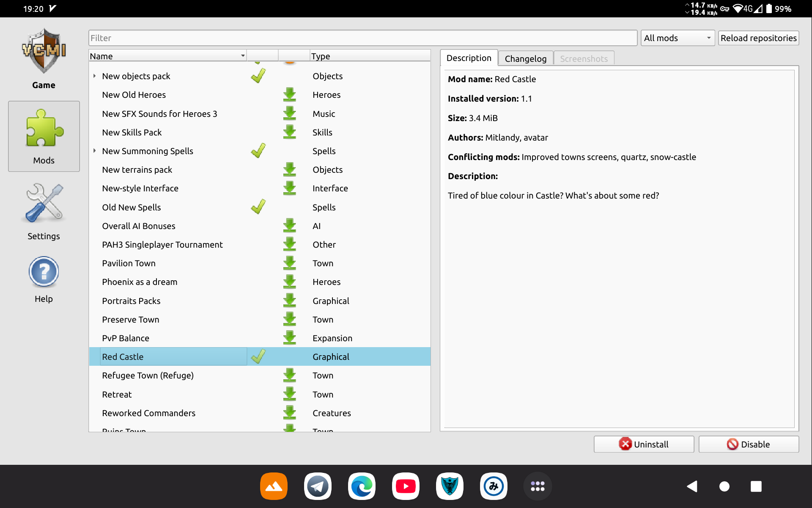Expand the New objects pack tree row
812x508 pixels.
pos(94,76)
